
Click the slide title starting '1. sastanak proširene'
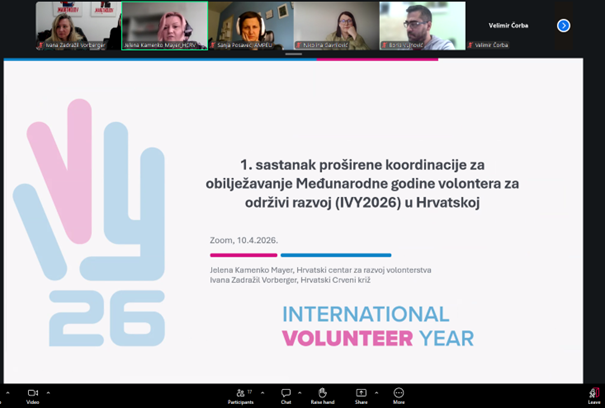(x=362, y=183)
